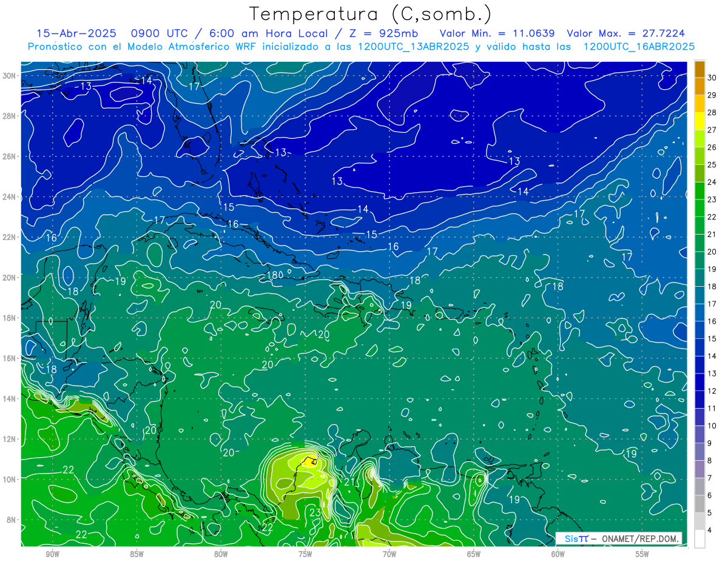Viewport: 728px width, 562px height.
Task: Click the color-scale label "10"
Action: pos(712,426)
